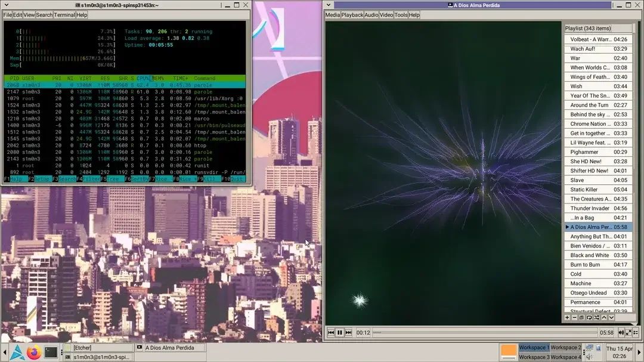Open the Playback menu
This screenshot has width=644, height=362.
(352, 15)
